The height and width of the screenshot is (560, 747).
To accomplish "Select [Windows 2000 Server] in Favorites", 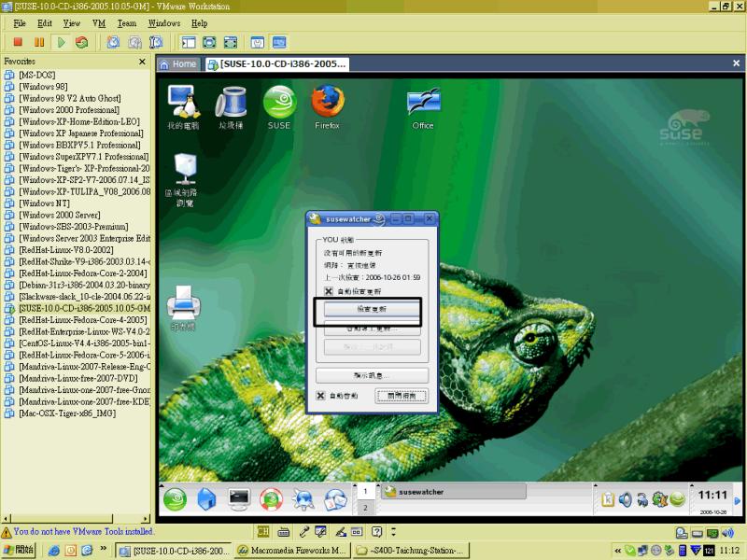I will (60, 215).
